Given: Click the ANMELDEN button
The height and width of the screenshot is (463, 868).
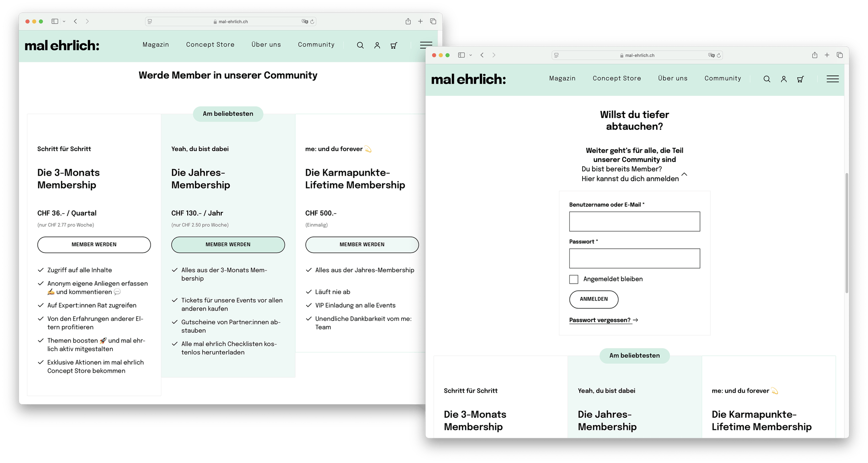Looking at the screenshot, I should [x=593, y=299].
